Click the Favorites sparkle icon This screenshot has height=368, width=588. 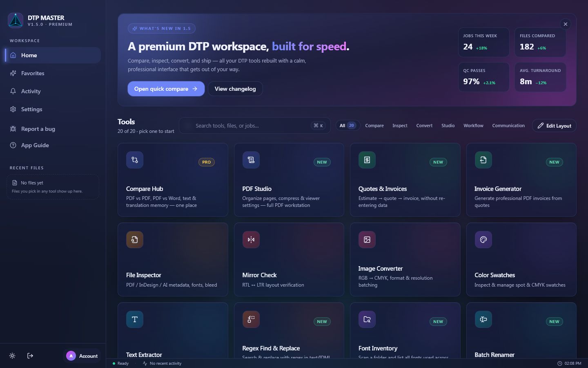click(x=13, y=73)
